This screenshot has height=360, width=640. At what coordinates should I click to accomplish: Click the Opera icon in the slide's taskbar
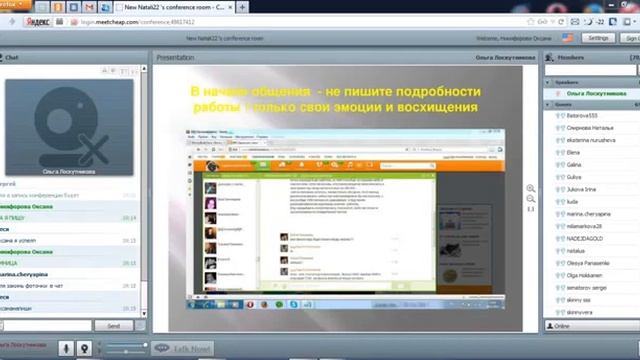[x=250, y=304]
